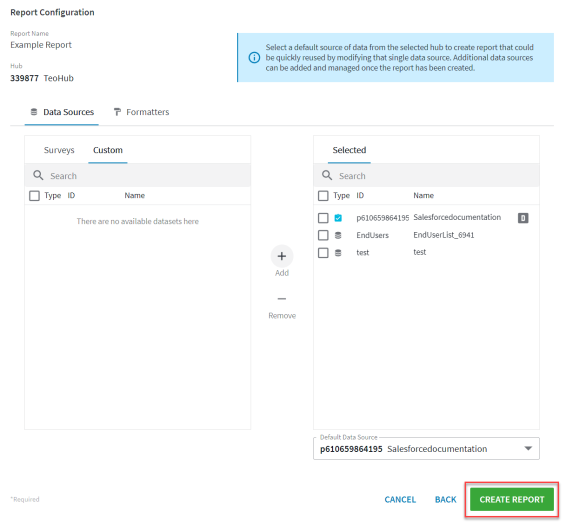566x522 pixels.
Task: Click the minus Remove icon
Action: coord(282,299)
